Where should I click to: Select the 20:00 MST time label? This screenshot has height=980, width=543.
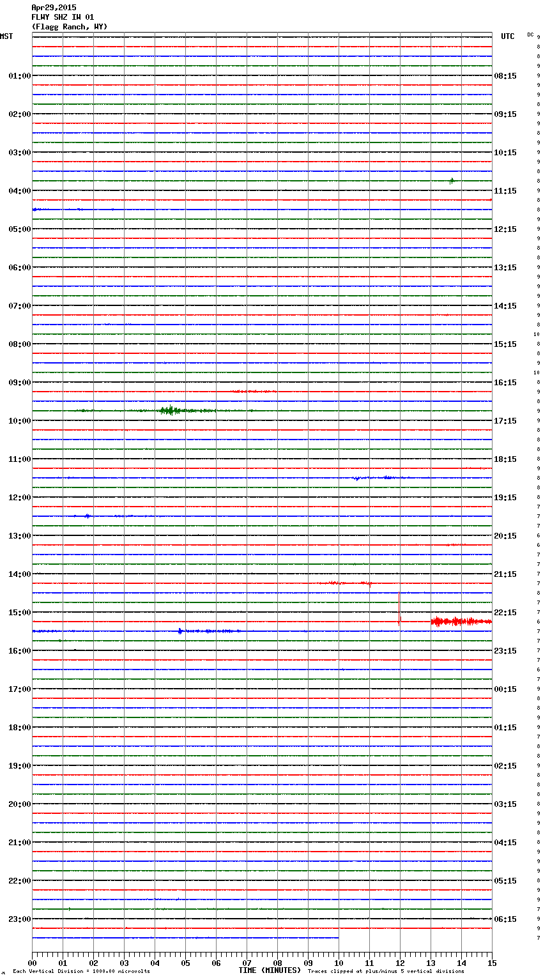[20, 804]
